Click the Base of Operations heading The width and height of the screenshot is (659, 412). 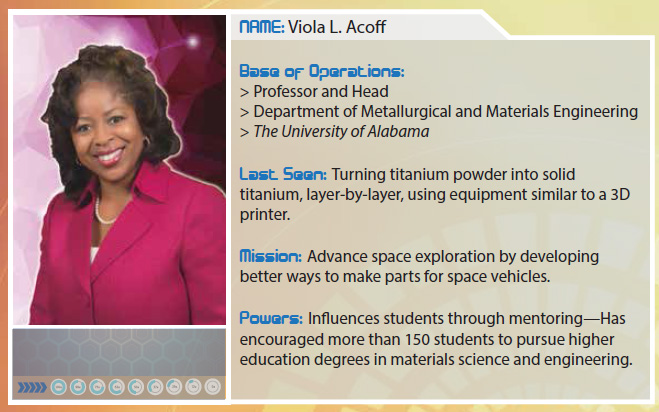pos(322,71)
